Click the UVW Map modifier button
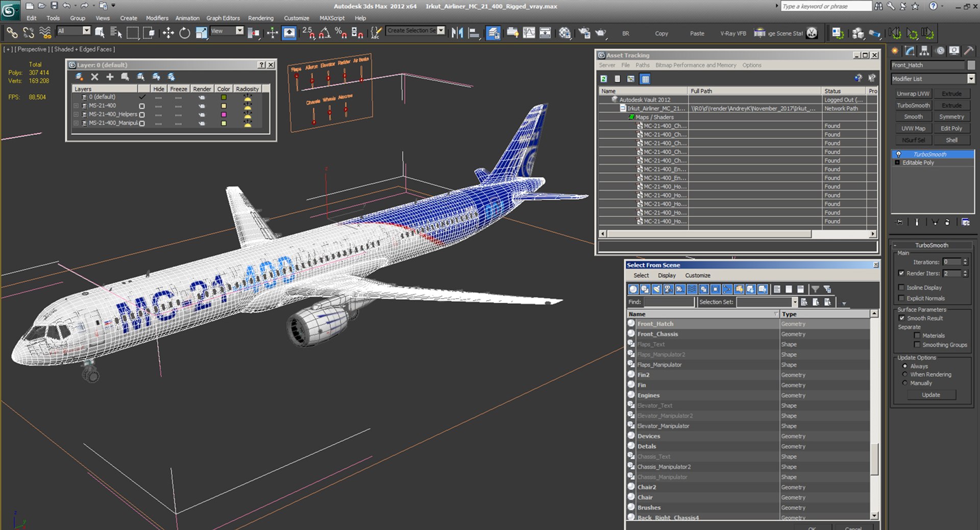Screen dimensions: 980x530 coord(913,129)
